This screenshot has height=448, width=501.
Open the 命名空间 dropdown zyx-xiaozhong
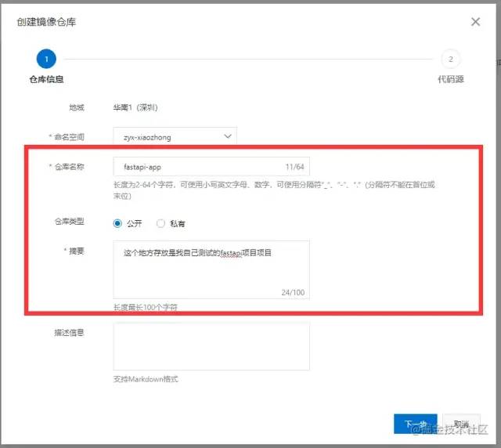point(175,137)
